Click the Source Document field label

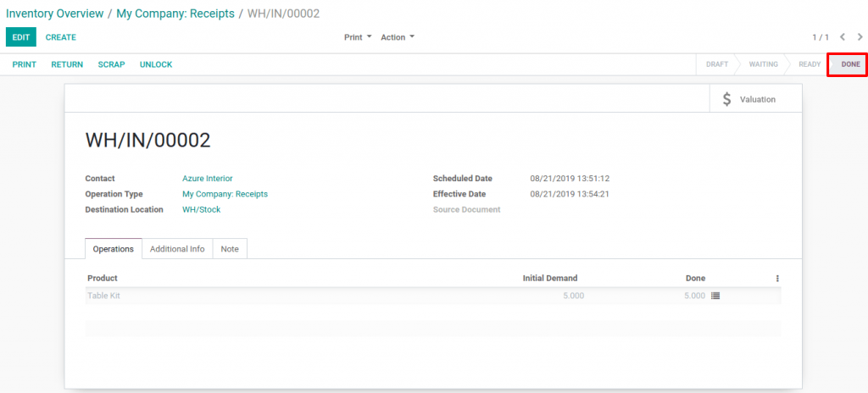pyautogui.click(x=467, y=209)
